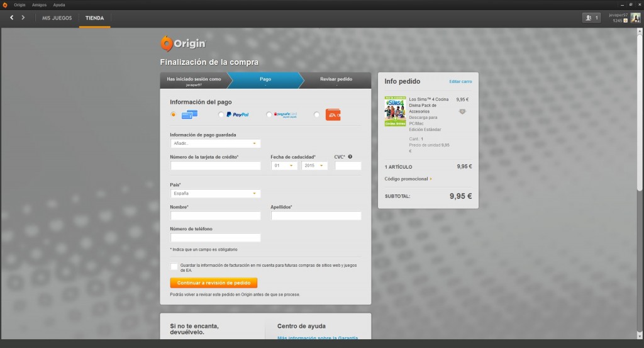Open the Origin menu
This screenshot has height=348, width=644.
click(x=19, y=5)
